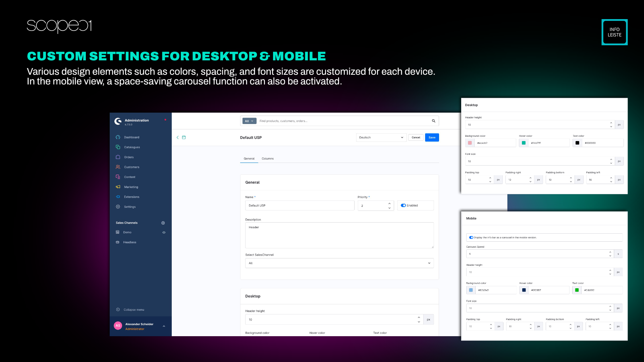Toggle the mobile carousel display switch

471,237
